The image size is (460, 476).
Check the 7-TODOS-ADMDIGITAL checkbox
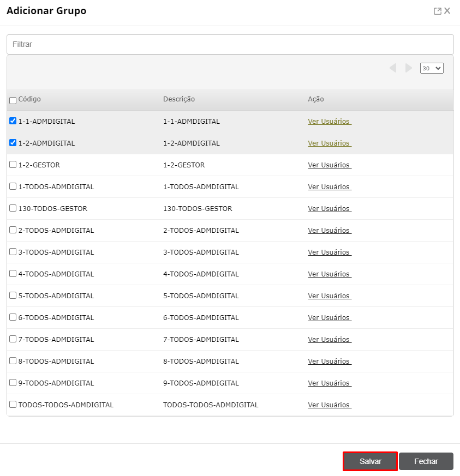point(13,339)
